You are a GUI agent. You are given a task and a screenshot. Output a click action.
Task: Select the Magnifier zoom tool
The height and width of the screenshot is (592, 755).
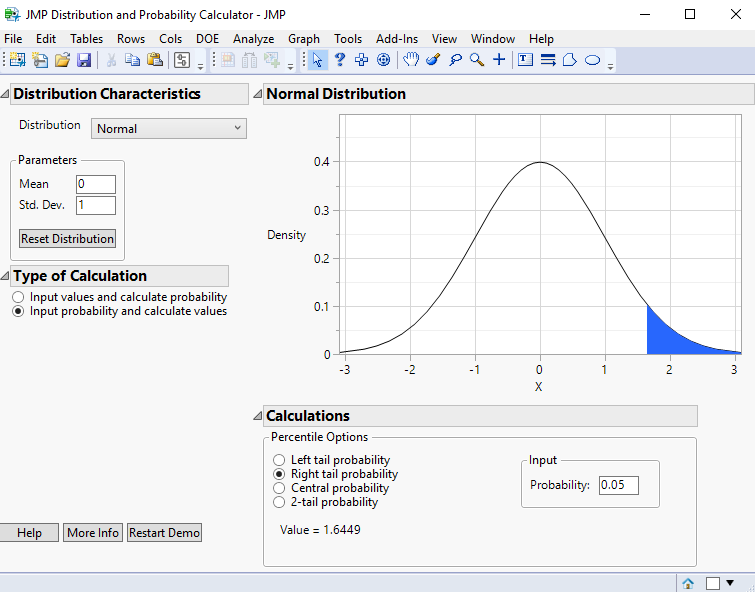(477, 60)
